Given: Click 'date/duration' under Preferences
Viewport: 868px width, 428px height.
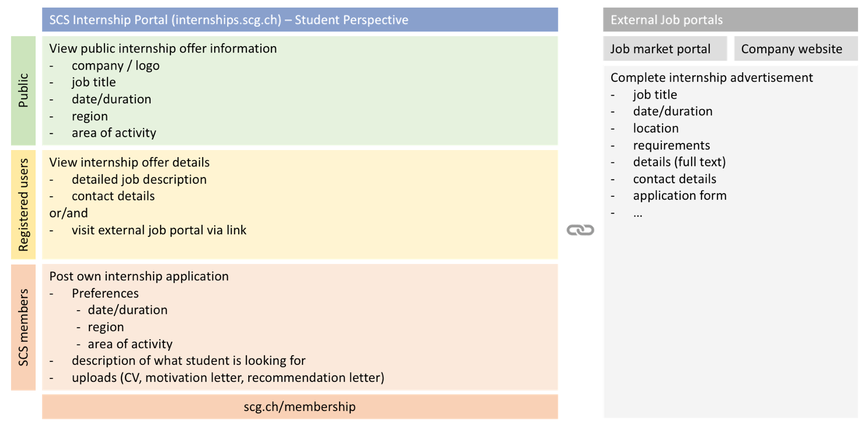Looking at the screenshot, I should [127, 310].
